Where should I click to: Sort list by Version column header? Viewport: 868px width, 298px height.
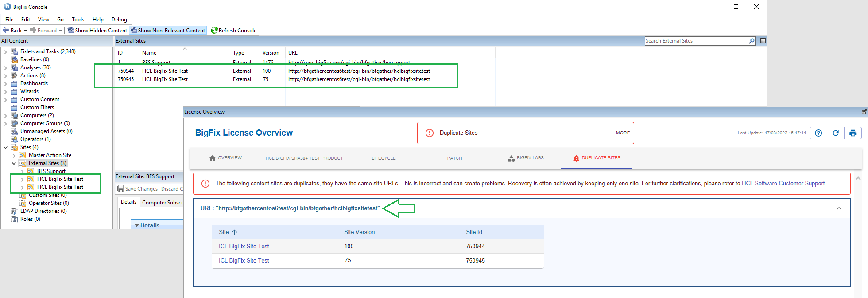[x=272, y=52]
